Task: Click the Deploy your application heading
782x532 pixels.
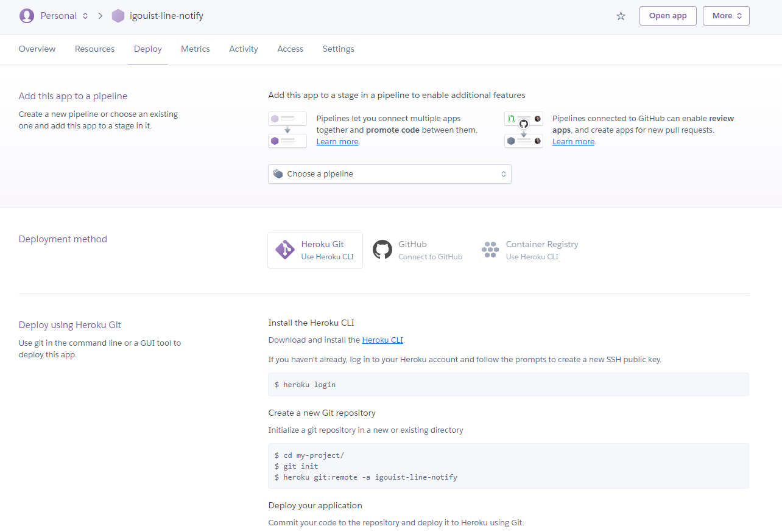Action: tap(315, 505)
